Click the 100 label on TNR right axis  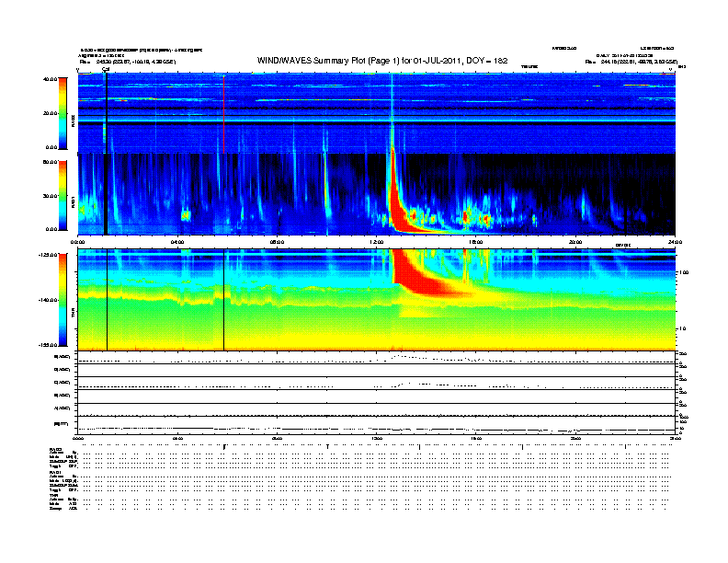click(684, 272)
